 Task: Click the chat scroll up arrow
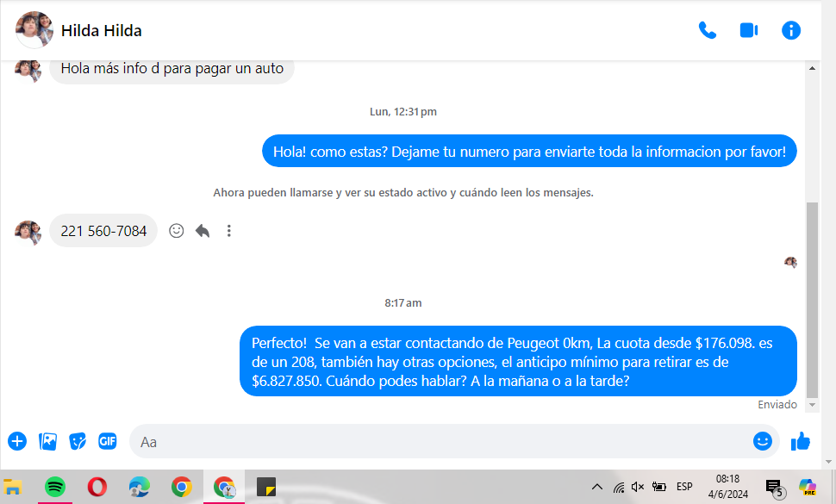click(x=812, y=68)
